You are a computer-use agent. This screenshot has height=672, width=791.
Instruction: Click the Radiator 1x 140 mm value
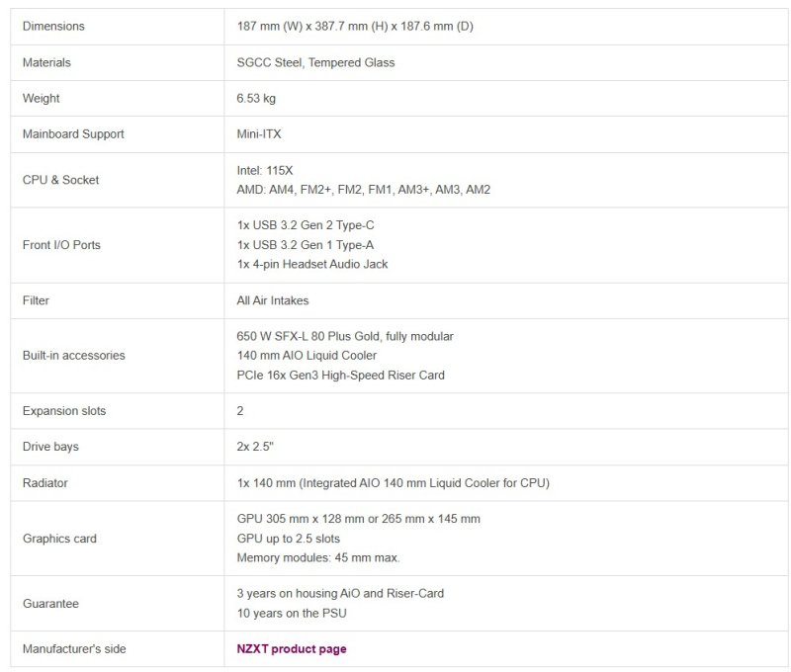[x=394, y=482]
